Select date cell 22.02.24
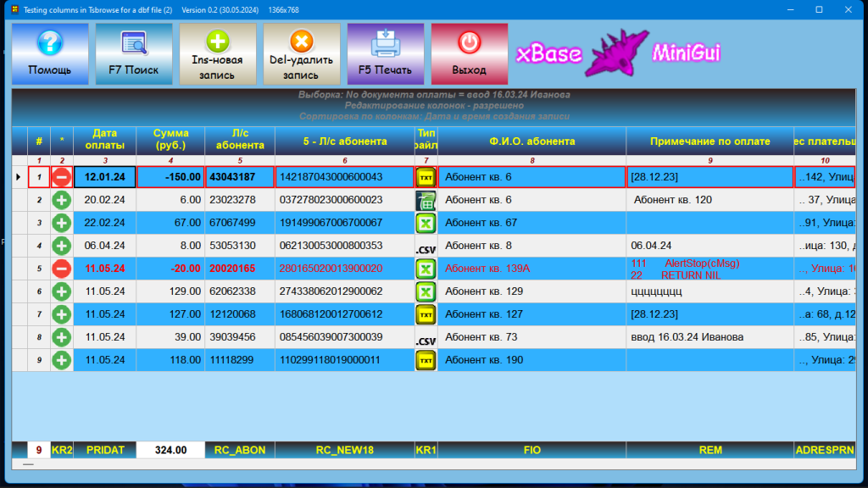The height and width of the screenshot is (488, 868). point(104,223)
